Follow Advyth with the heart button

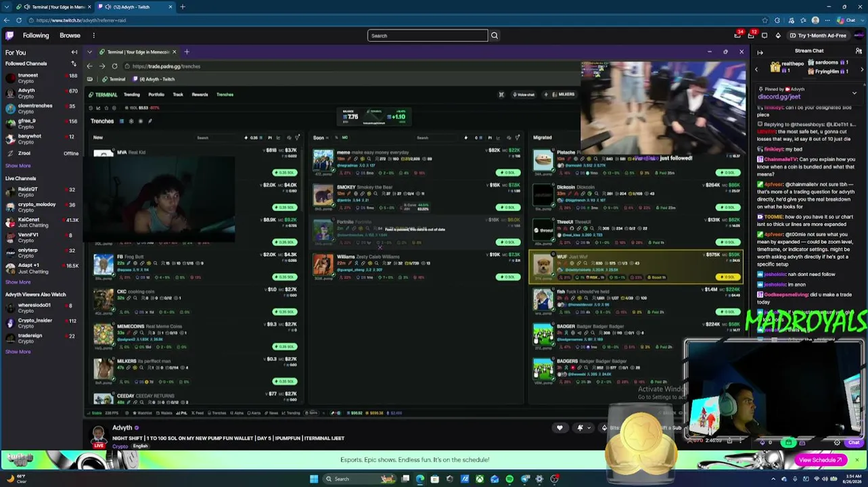click(559, 427)
